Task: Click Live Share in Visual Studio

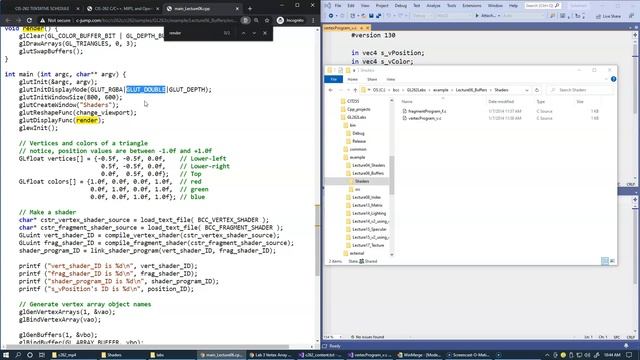Action: (x=608, y=16)
